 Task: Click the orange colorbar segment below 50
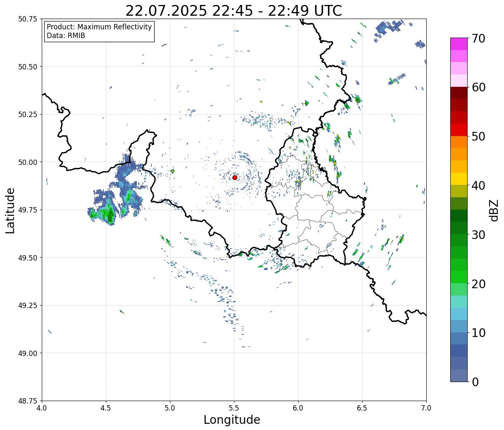coord(459,142)
